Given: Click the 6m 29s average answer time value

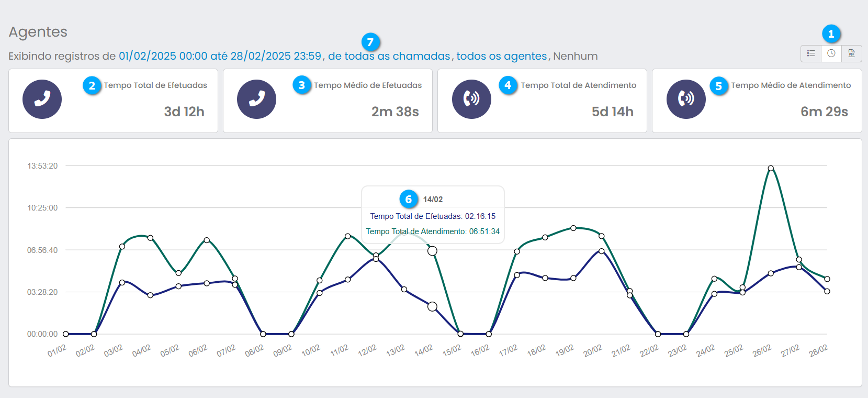Looking at the screenshot, I should pos(824,112).
